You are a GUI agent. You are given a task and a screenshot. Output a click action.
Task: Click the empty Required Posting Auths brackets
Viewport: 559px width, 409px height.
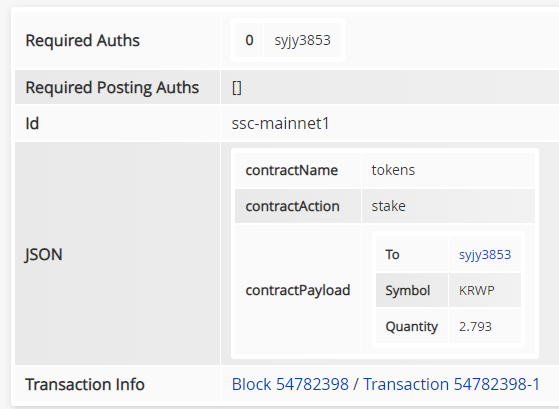[237, 88]
